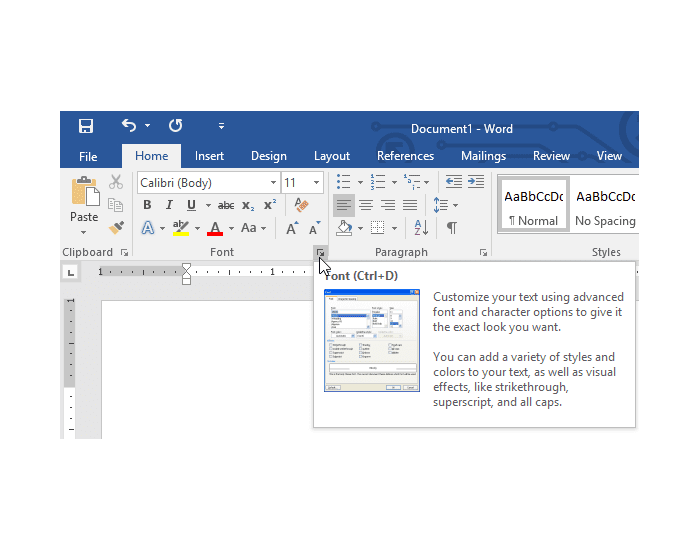
Task: Apply the No Spacing style
Action: (605, 205)
